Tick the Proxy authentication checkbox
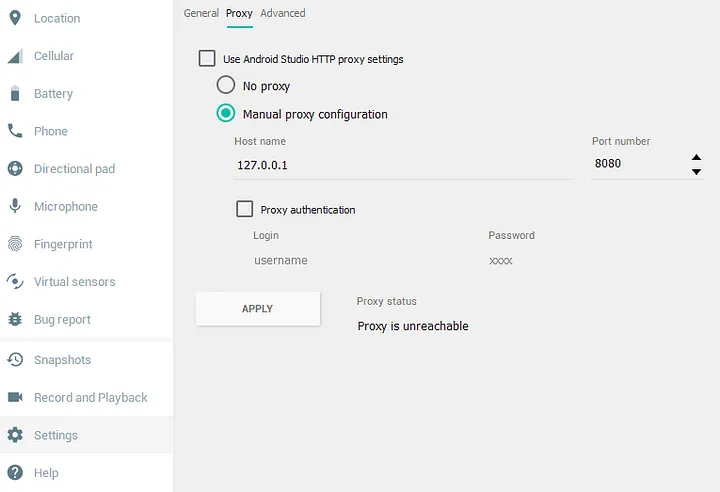 coord(244,209)
